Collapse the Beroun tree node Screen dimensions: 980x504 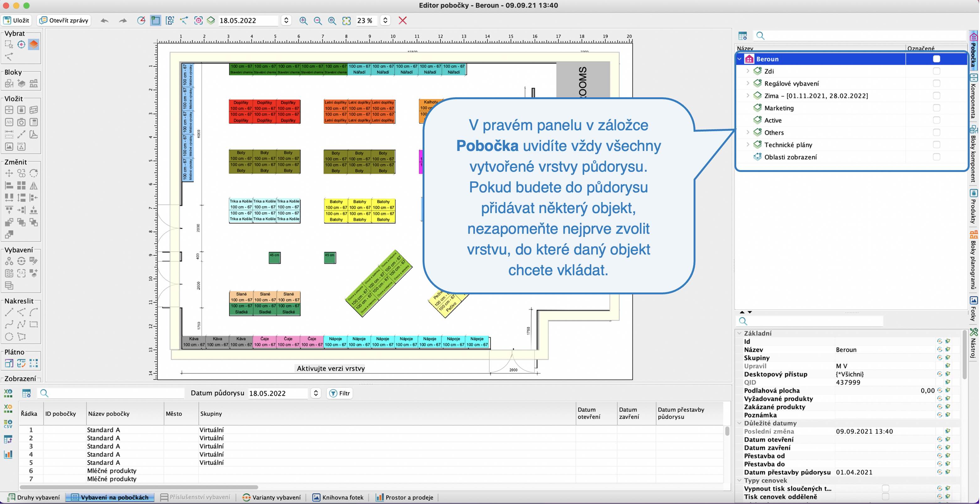click(x=740, y=59)
